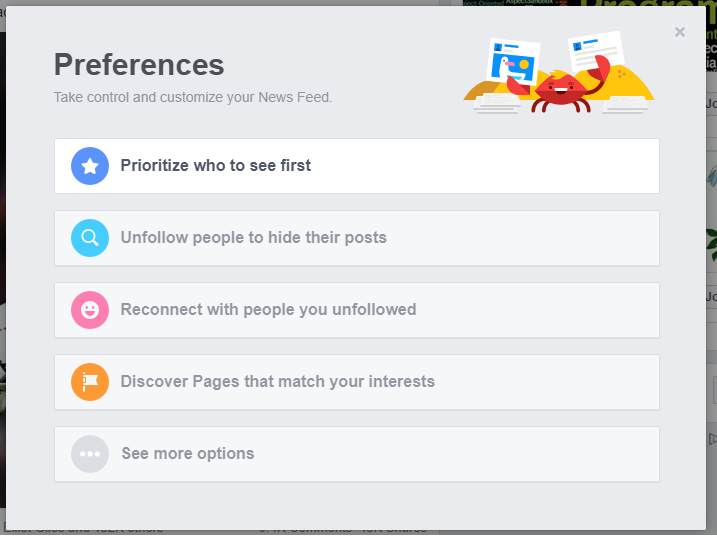Select Unfollow people to hide their posts
This screenshot has width=717, height=536.
(x=357, y=238)
